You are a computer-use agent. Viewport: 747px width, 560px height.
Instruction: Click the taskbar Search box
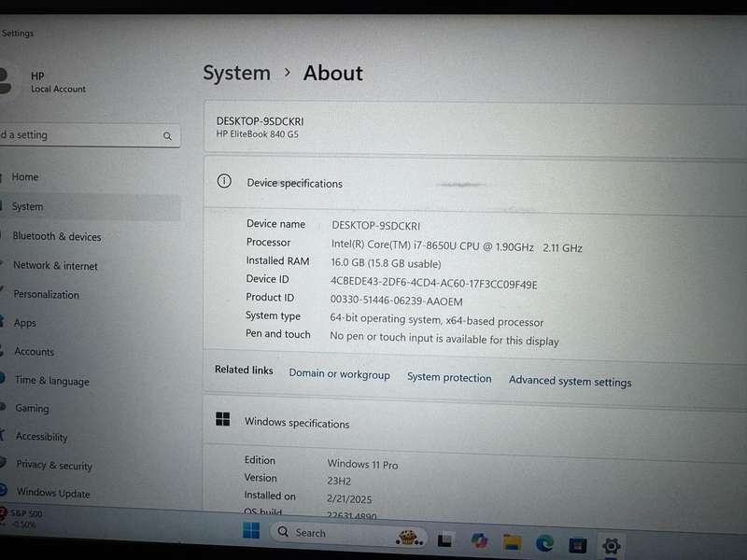coord(347,534)
